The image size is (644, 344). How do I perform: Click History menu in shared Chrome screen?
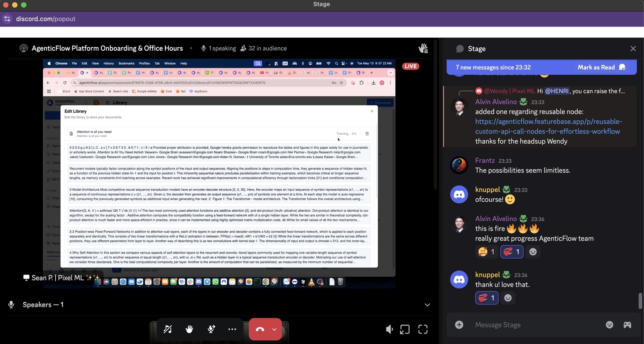tap(109, 63)
